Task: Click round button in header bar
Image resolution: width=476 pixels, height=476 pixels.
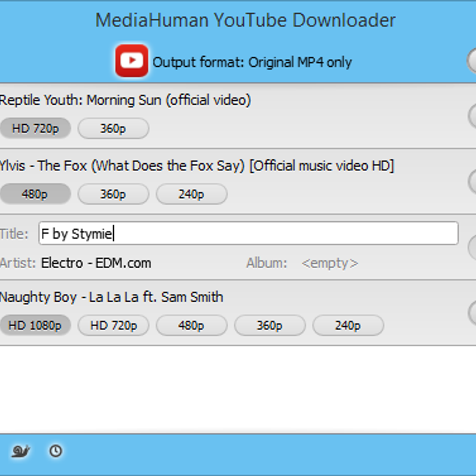Action: coord(472,61)
